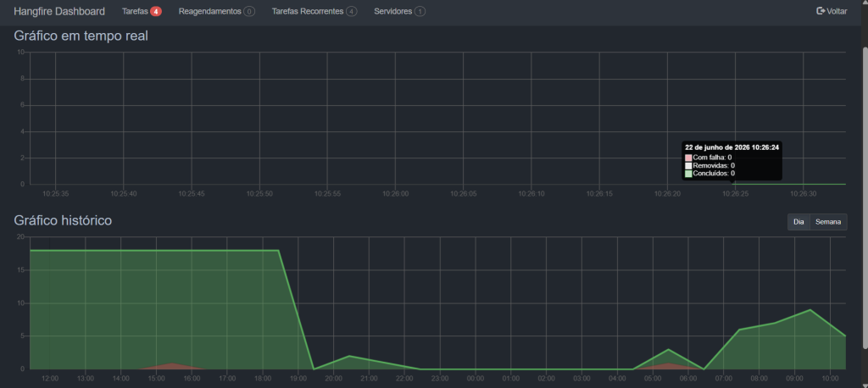
Task: Click the Reagendamentos count badge
Action: coord(249,12)
